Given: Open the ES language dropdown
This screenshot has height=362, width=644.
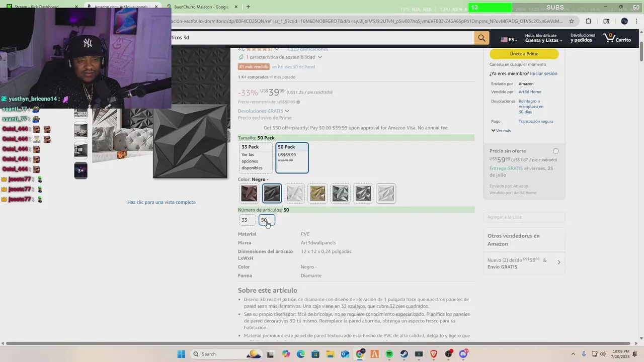Looking at the screenshot, I should (509, 39).
